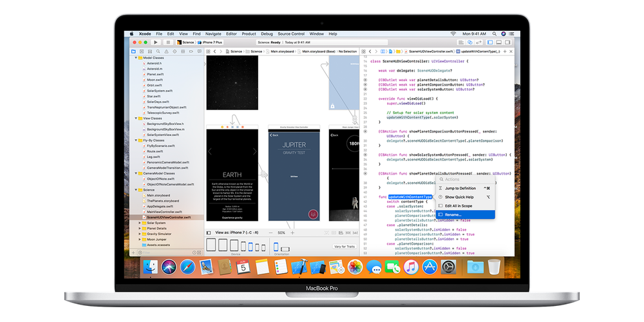Image resolution: width=644 pixels, height=322 pixels.
Task: Go forward in storyboard editor history
Action: pyautogui.click(x=220, y=52)
